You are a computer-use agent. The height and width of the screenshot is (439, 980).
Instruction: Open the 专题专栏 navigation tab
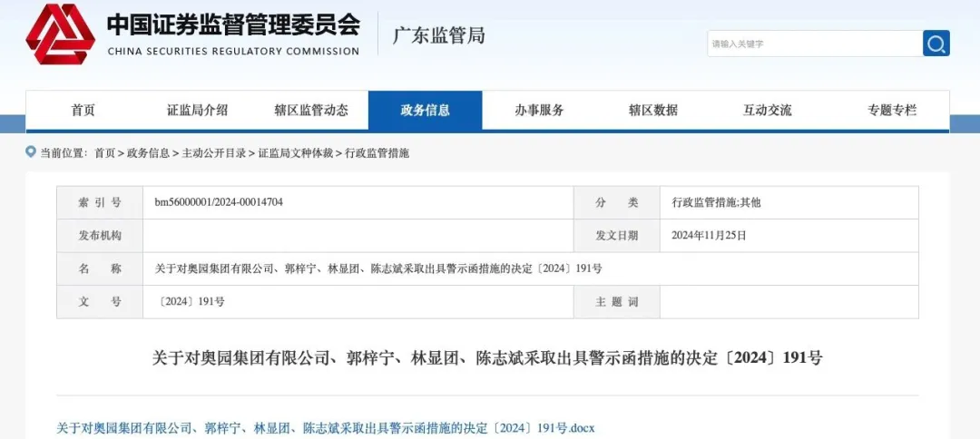tap(892, 111)
